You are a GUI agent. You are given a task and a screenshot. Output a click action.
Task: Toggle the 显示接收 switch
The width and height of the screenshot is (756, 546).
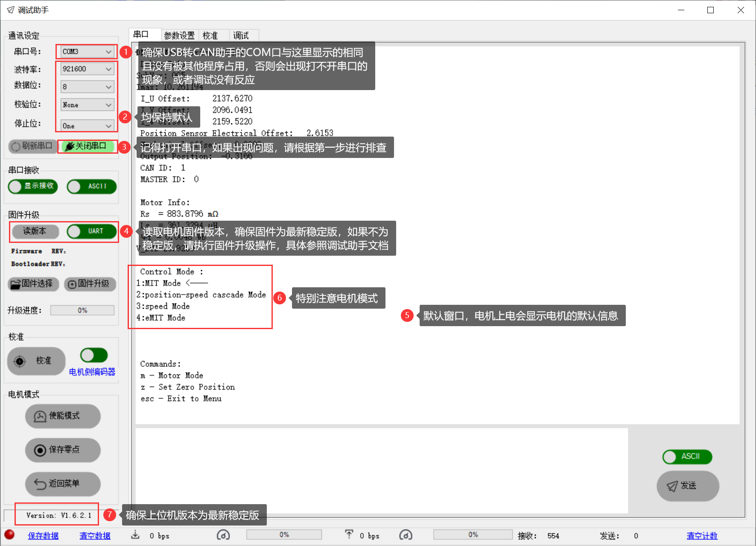[x=33, y=186]
